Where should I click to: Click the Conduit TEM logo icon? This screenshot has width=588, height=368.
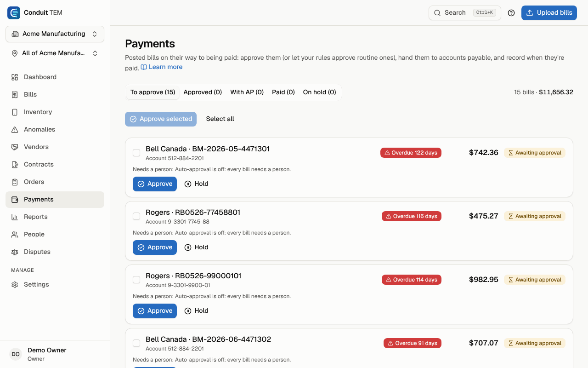point(14,13)
